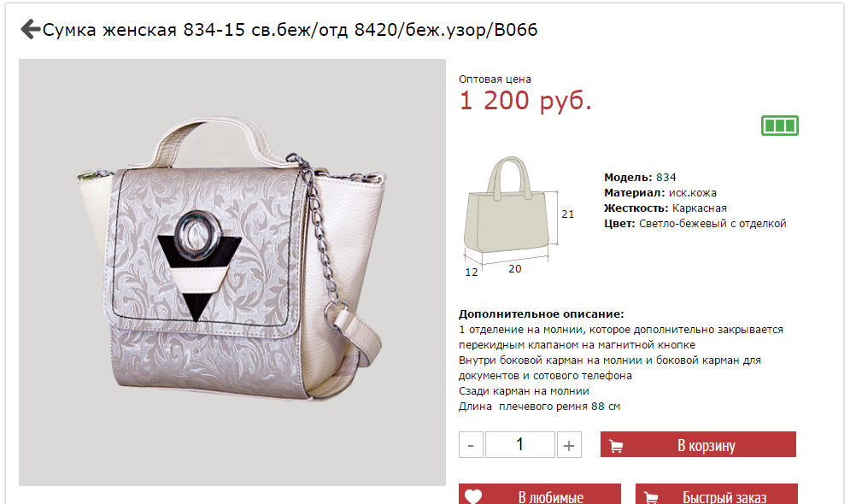Click the 1 200 руб. price text
850x504 pixels.
(525, 101)
